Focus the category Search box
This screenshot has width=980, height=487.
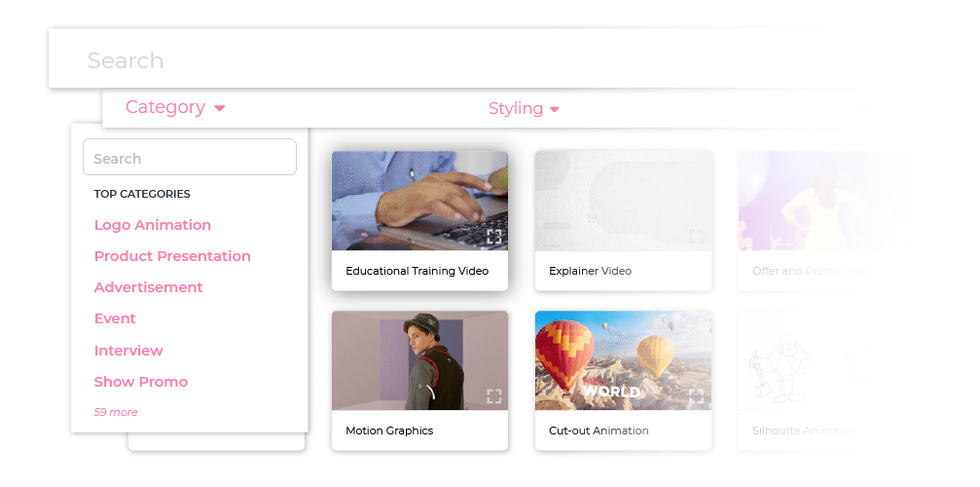pos(190,157)
